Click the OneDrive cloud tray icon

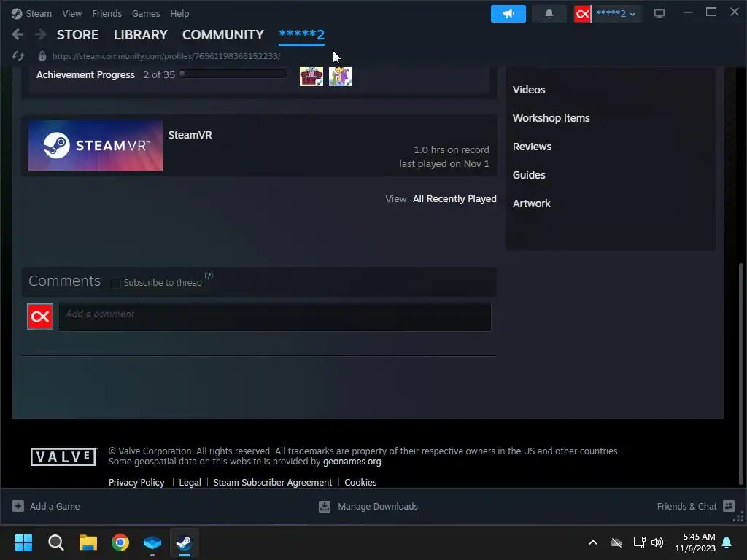pyautogui.click(x=616, y=542)
